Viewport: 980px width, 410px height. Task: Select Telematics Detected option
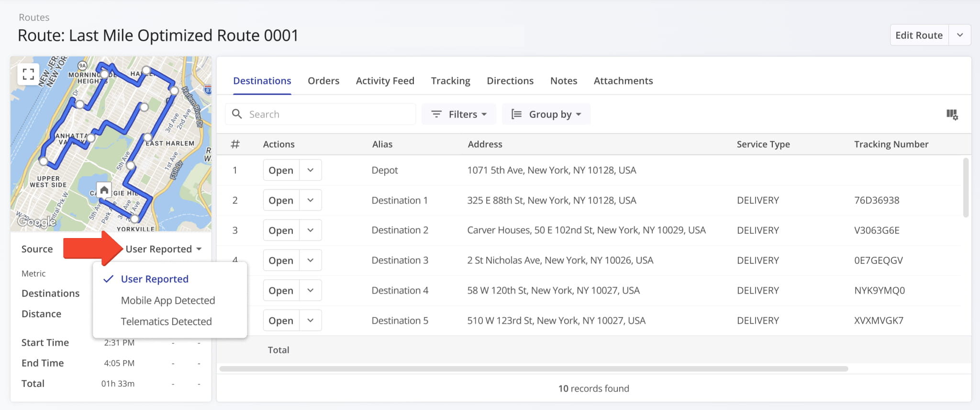click(x=166, y=321)
